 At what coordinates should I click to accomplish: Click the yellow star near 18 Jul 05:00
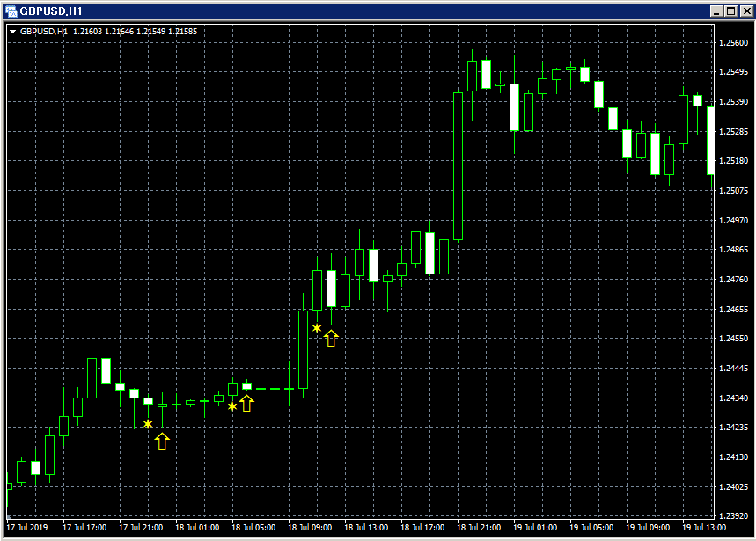(232, 406)
